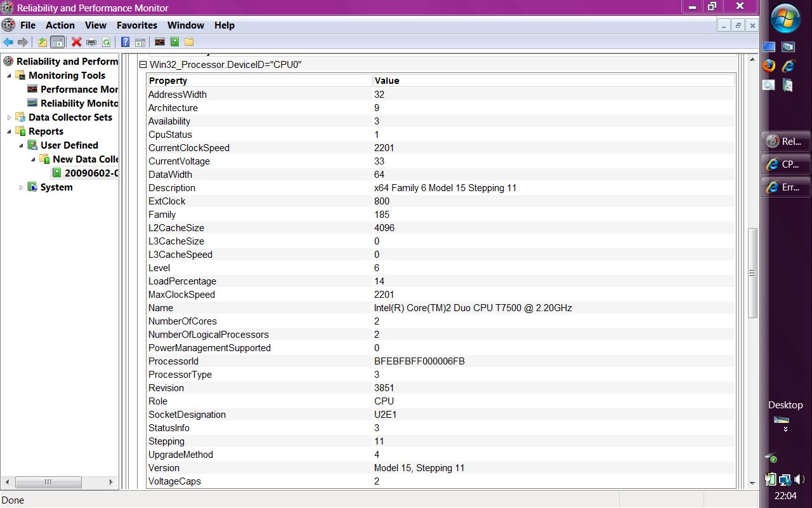The height and width of the screenshot is (508, 812).
Task: Open Help with blue question mark icon
Action: click(125, 42)
